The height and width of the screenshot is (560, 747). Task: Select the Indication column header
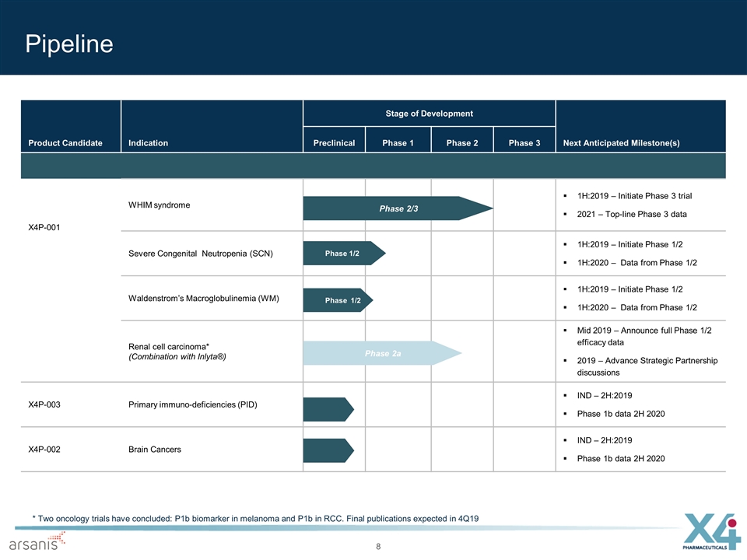(148, 143)
